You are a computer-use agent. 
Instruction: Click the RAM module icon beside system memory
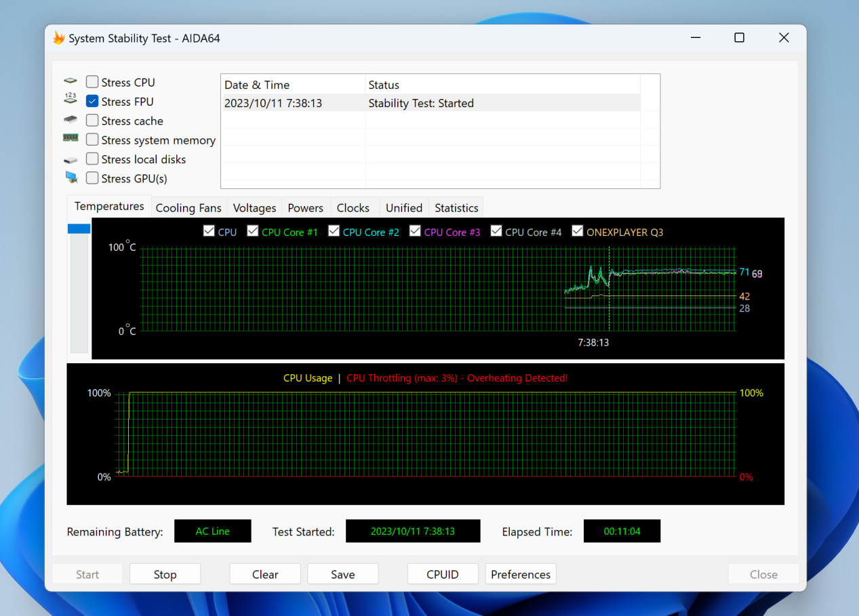(71, 138)
